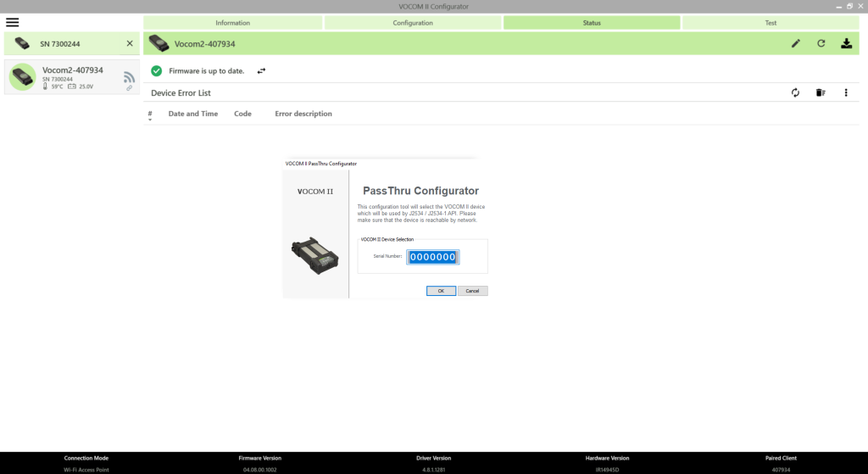
Task: Click OK in PassThru Configurator dialog
Action: pyautogui.click(x=441, y=291)
